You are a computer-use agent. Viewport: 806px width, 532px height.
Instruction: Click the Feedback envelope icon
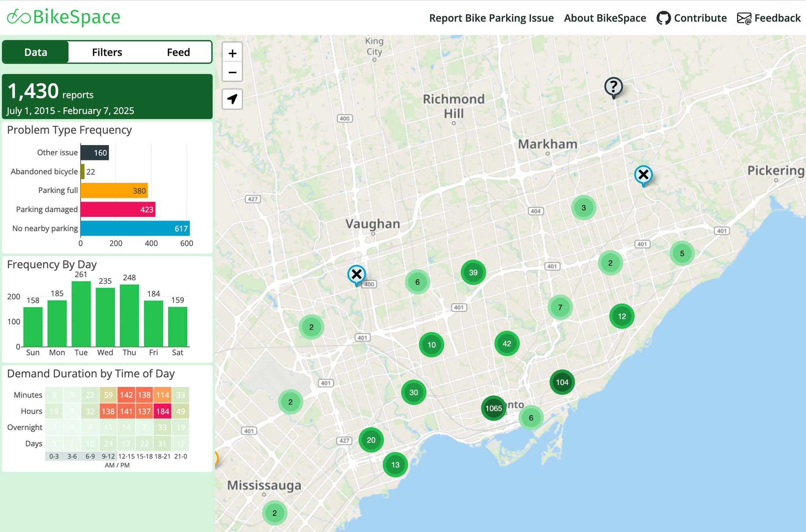[744, 18]
